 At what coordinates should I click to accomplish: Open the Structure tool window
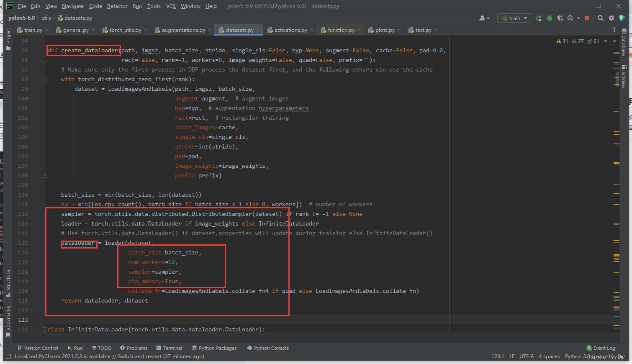point(8,283)
